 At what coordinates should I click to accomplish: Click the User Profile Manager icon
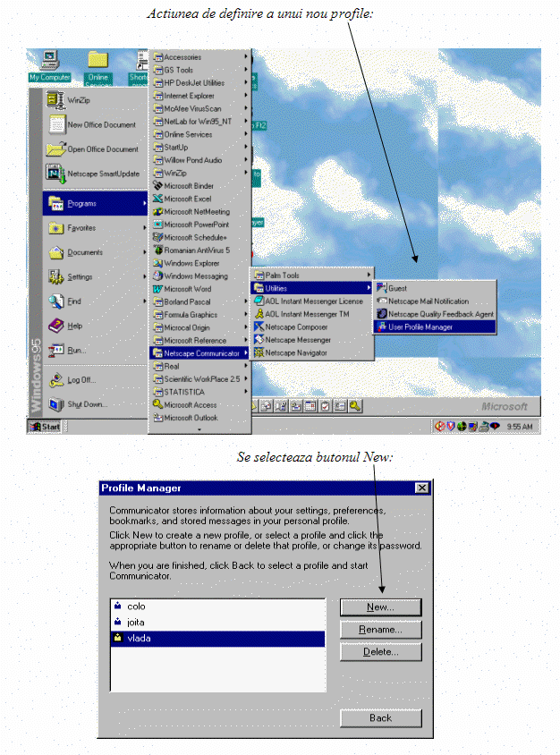pyautogui.click(x=382, y=327)
